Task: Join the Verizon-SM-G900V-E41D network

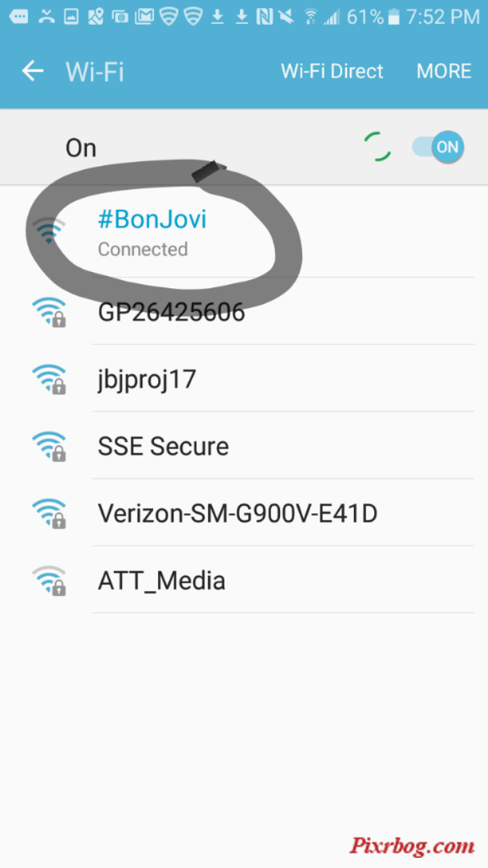Action: (244, 513)
